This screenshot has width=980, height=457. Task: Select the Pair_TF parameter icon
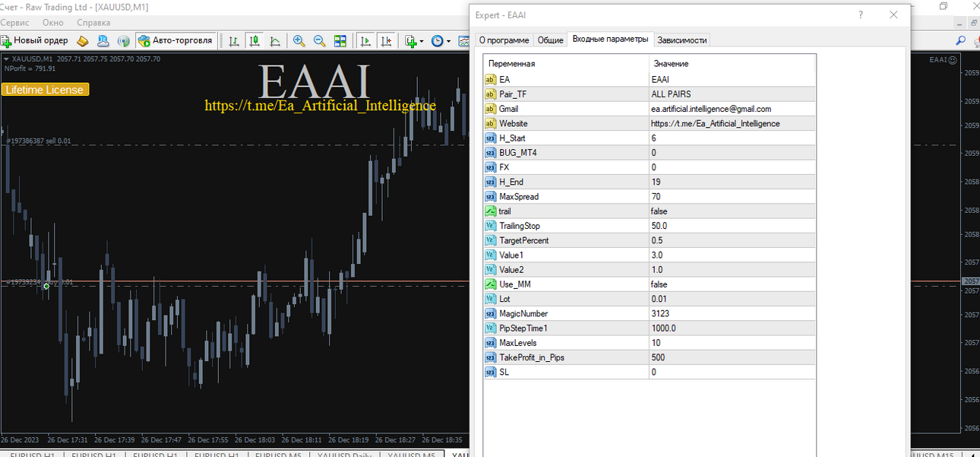pos(491,94)
